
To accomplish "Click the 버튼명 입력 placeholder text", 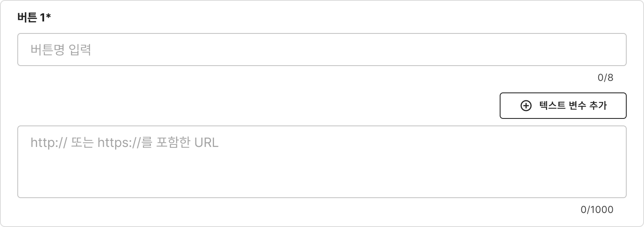I will pyautogui.click(x=61, y=50).
